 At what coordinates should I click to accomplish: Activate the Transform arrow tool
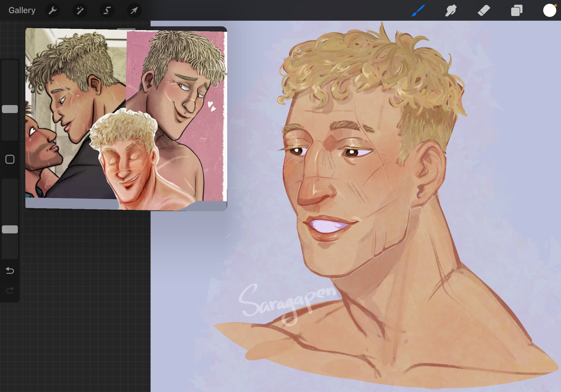[x=134, y=10]
